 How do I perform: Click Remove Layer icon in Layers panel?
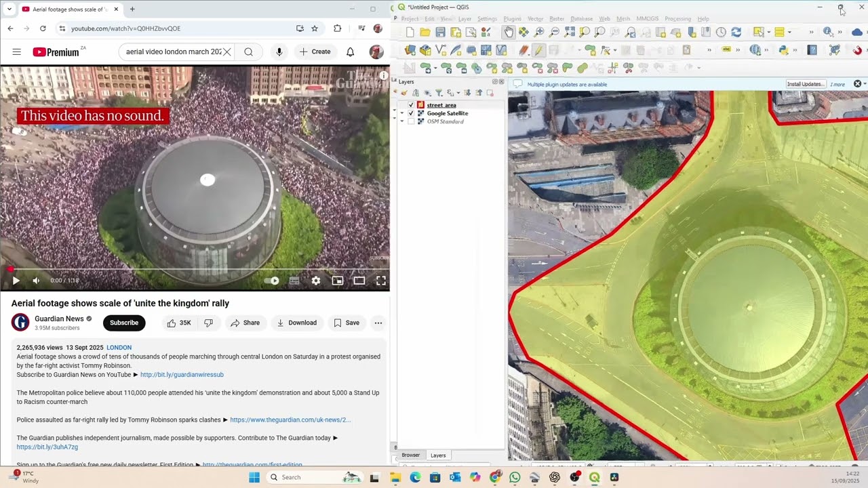490,93
